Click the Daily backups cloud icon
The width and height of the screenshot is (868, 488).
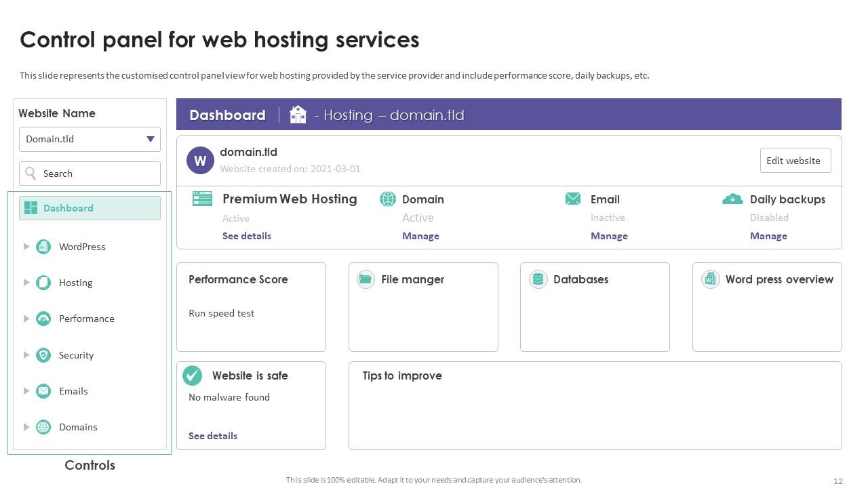pos(732,199)
